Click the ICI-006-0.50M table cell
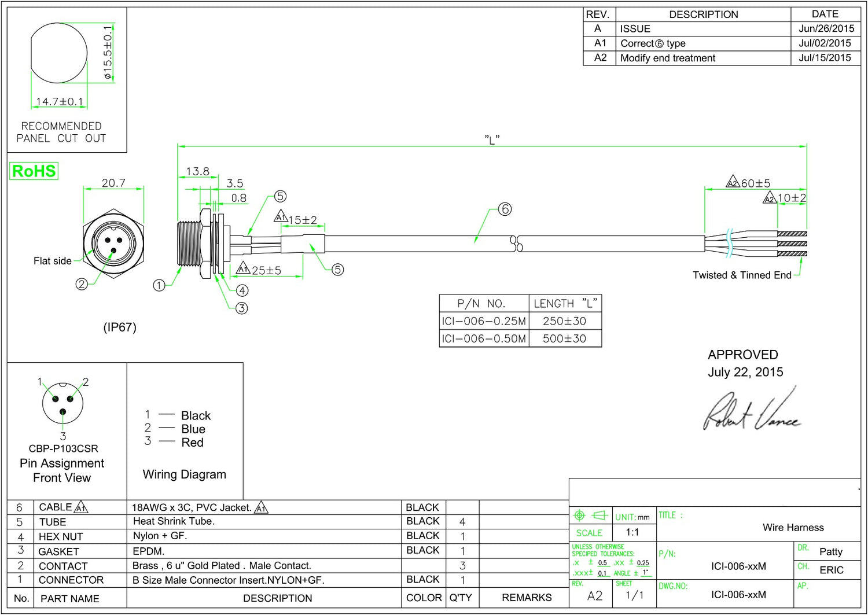Image resolution: width=868 pixels, height=615 pixels. (484, 338)
